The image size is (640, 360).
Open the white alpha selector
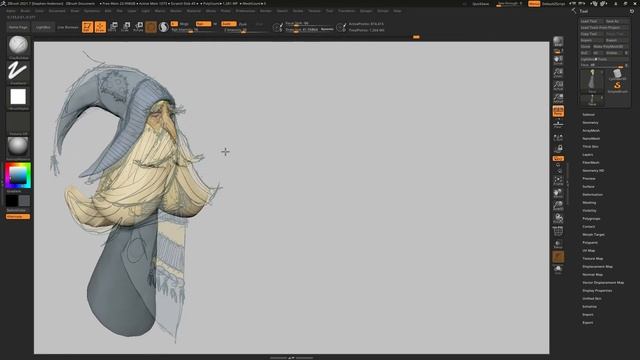(x=18, y=97)
